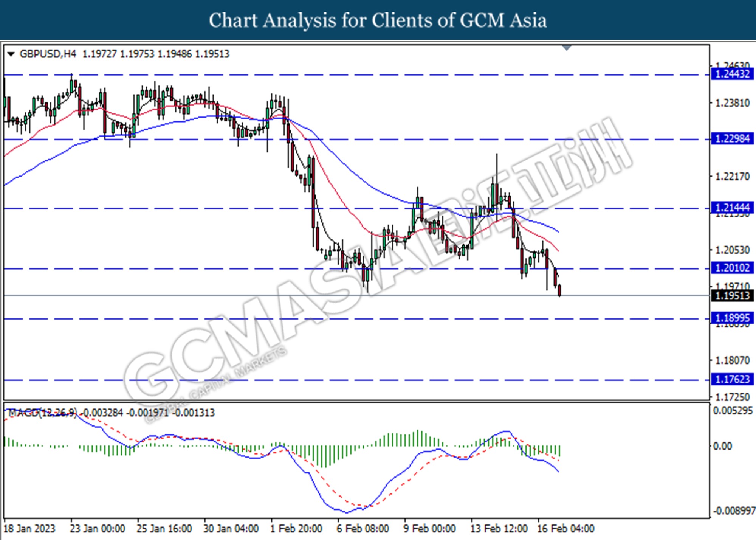Click the MACD 0.00 scale value
The image size is (756, 540).
(x=722, y=446)
